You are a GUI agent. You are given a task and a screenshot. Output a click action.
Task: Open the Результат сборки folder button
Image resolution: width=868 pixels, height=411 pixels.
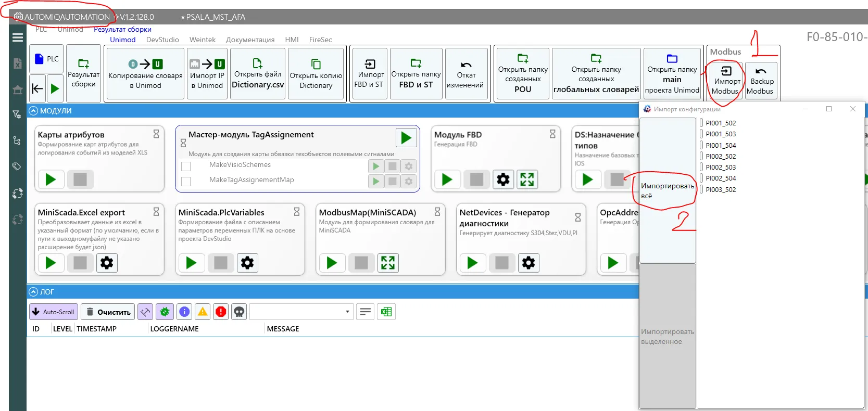83,73
